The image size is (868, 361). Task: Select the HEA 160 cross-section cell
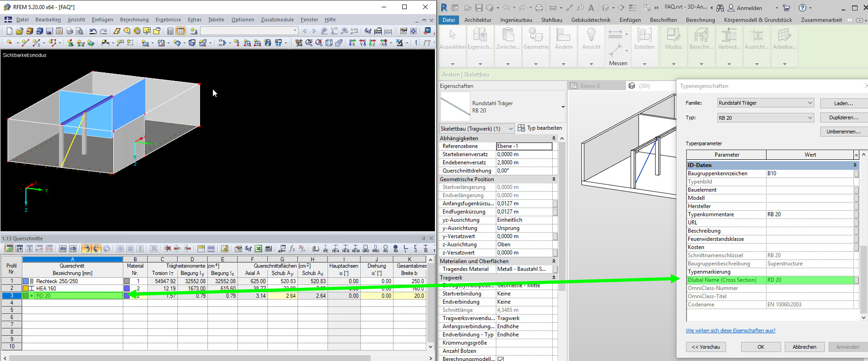72,289
